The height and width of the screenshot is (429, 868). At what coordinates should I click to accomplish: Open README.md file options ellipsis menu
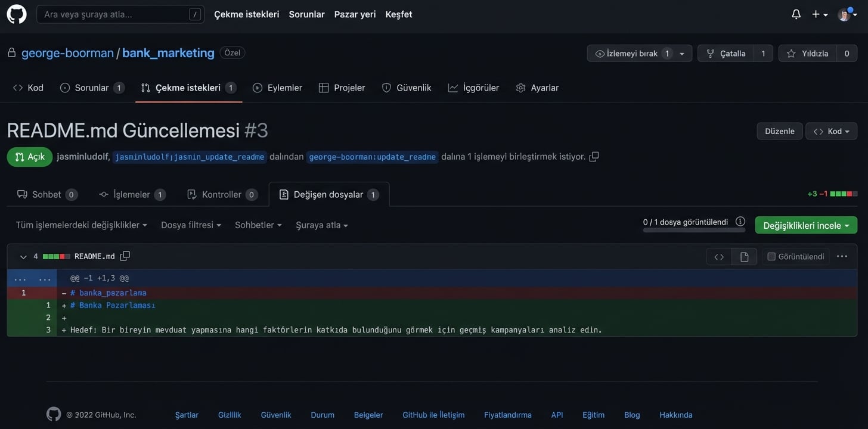tap(842, 256)
